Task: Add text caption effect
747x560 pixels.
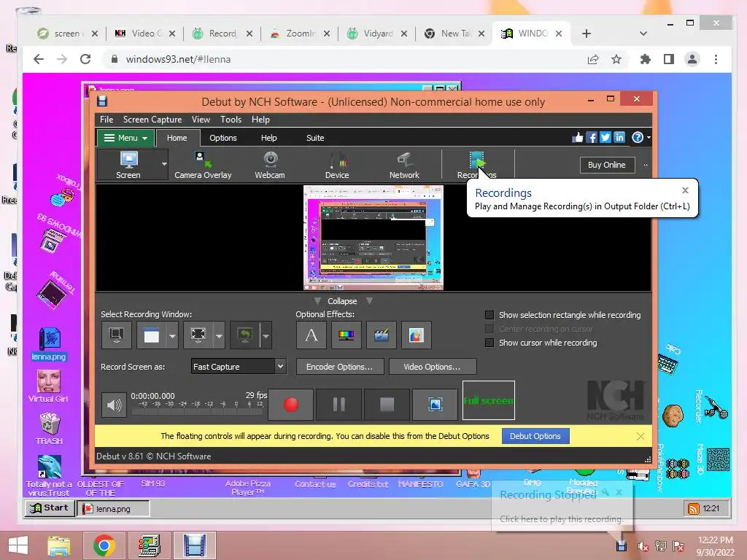Action: [311, 335]
